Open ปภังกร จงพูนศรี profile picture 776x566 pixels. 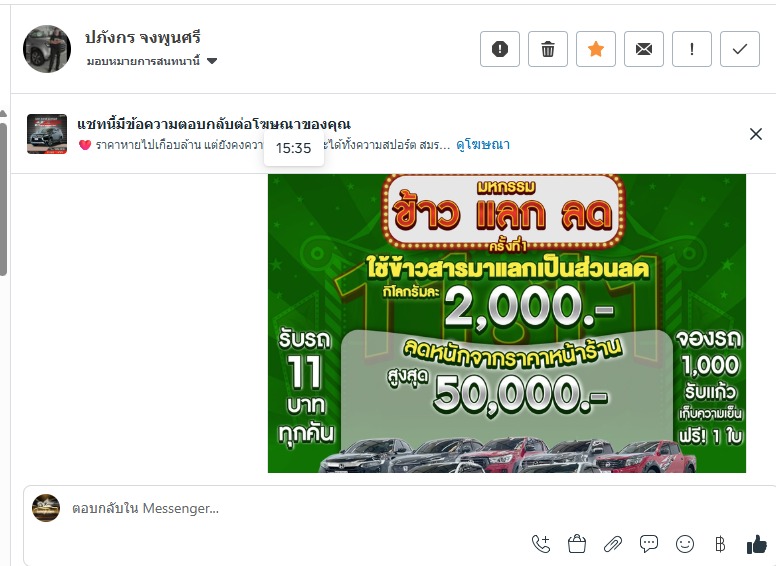[x=47, y=49]
